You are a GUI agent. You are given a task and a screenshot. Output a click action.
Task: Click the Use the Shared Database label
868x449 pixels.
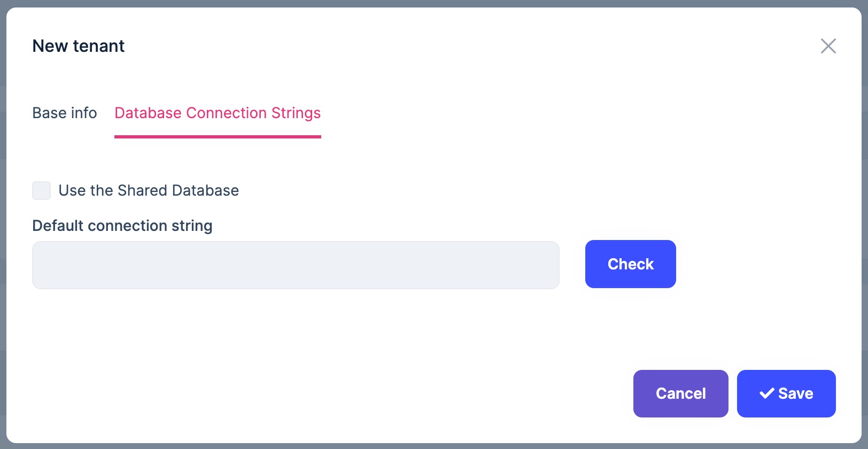click(x=149, y=190)
